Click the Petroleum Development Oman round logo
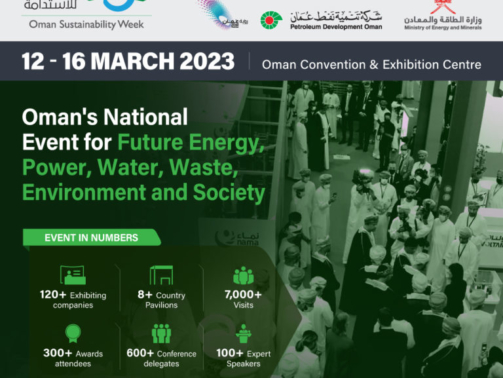The width and height of the screenshot is (503, 378). tap(271, 21)
